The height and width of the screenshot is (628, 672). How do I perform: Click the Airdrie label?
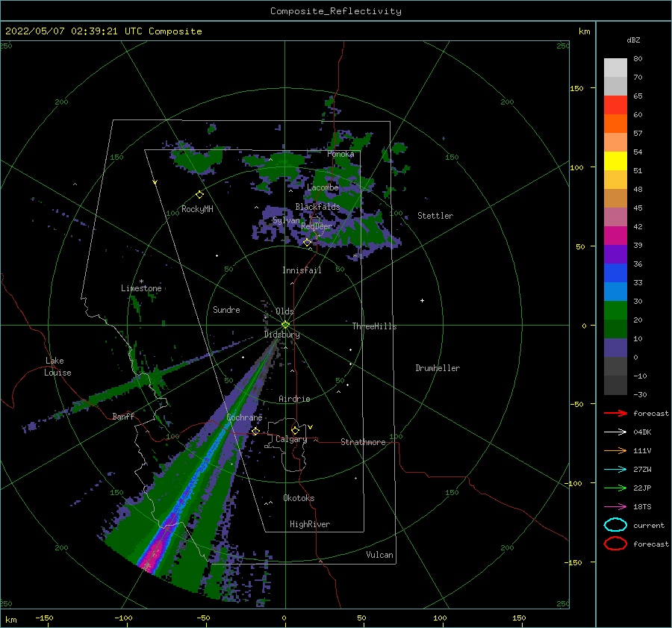coord(294,399)
